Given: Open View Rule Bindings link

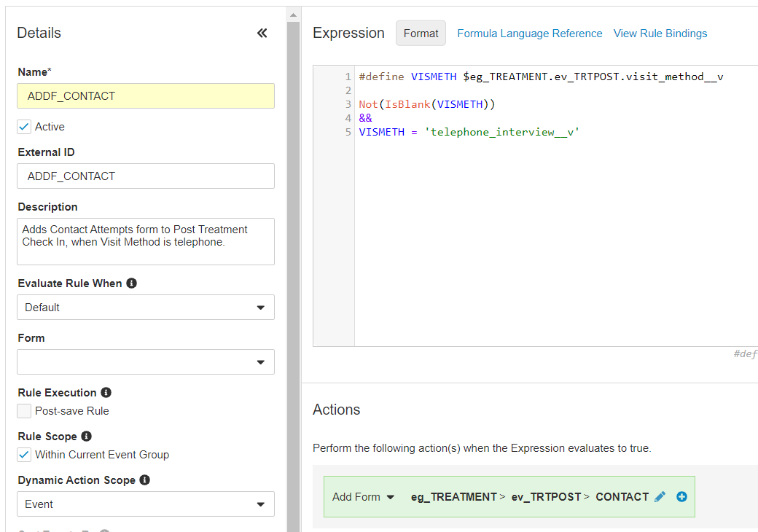Looking at the screenshot, I should pos(660,34).
